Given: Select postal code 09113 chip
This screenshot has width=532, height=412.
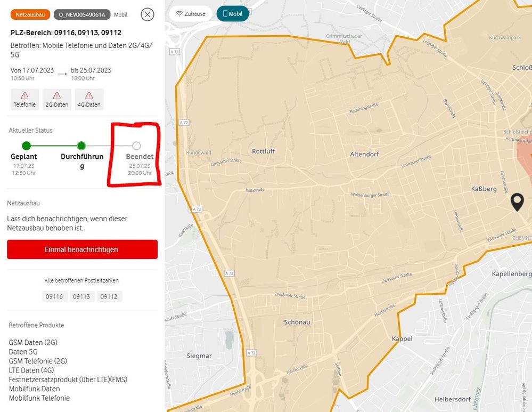Looking at the screenshot, I should 81,296.
